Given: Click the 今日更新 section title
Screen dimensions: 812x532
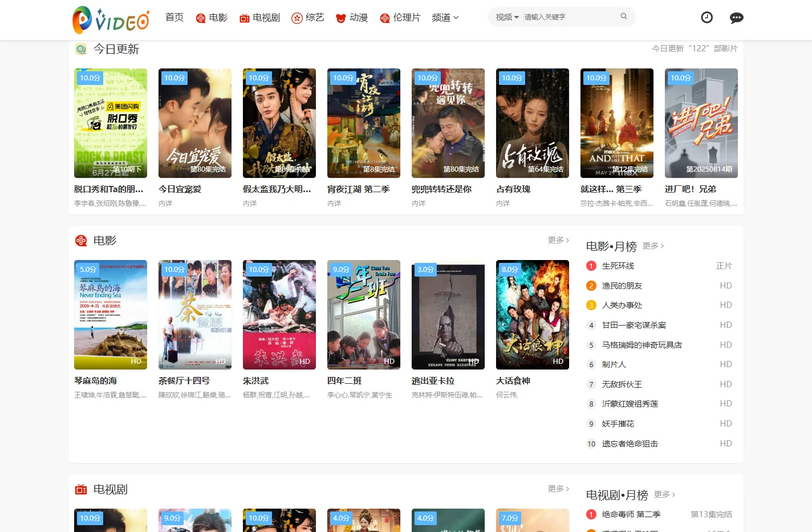Looking at the screenshot, I should (x=116, y=49).
